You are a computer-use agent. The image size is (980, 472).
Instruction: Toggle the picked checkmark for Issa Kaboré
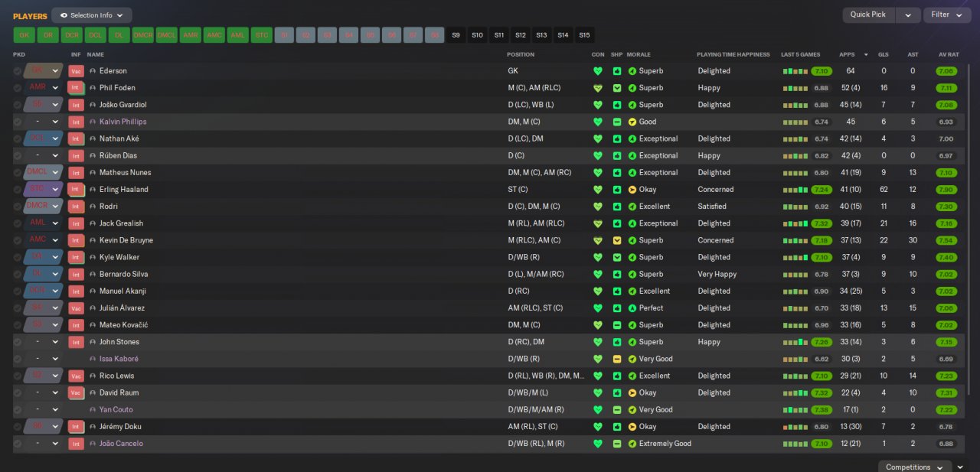click(18, 359)
